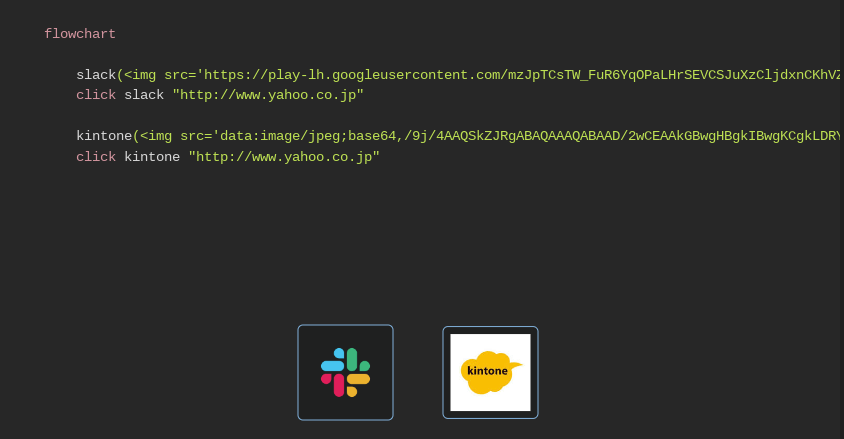Click the googleusercontent image URL

[x=522, y=75]
